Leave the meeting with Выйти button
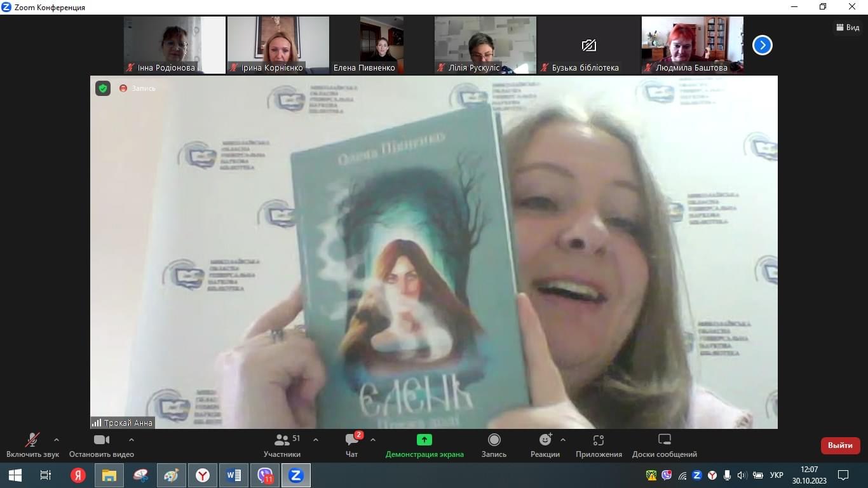 point(840,445)
